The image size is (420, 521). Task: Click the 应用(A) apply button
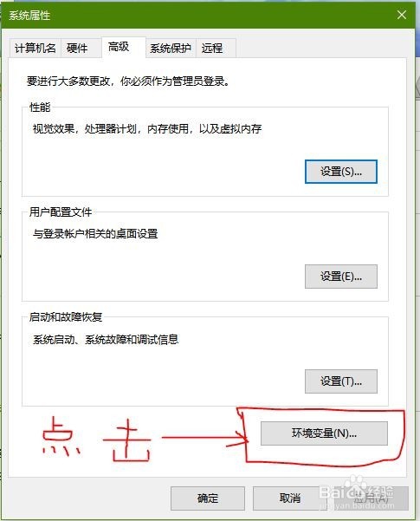click(372, 498)
